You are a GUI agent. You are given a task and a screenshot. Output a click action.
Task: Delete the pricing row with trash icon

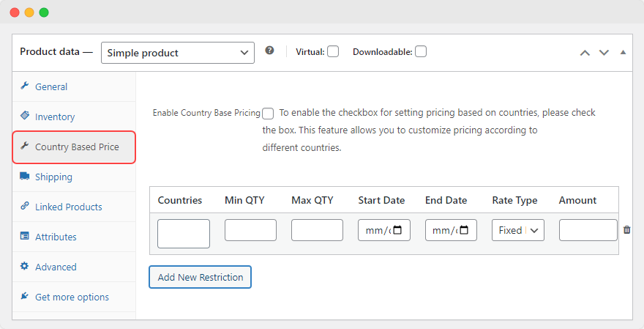[x=626, y=230]
